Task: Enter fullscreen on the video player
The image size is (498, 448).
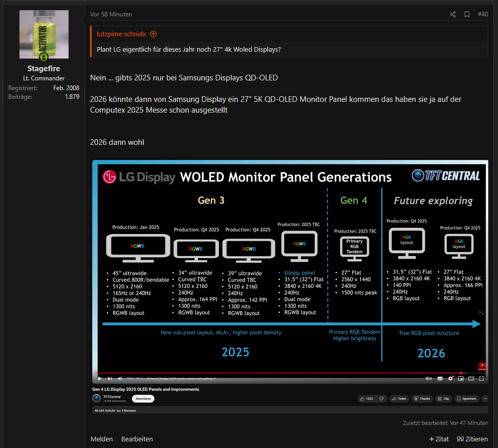Action: pyautogui.click(x=481, y=378)
